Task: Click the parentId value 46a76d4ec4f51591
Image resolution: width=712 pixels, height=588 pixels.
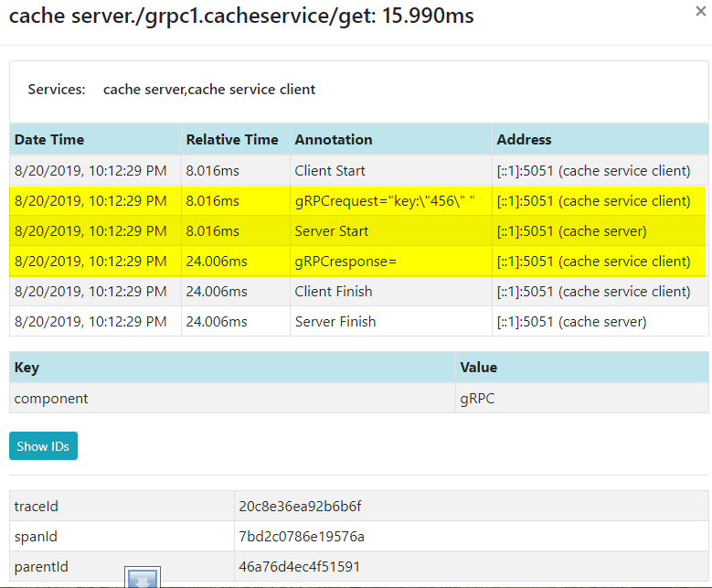Action: [299, 567]
